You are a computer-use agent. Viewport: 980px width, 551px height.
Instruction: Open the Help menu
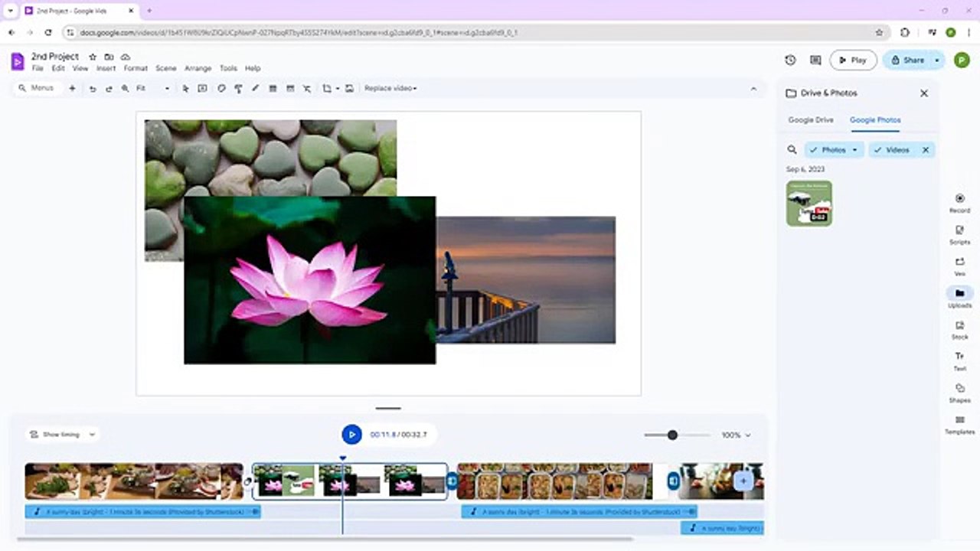[253, 69]
